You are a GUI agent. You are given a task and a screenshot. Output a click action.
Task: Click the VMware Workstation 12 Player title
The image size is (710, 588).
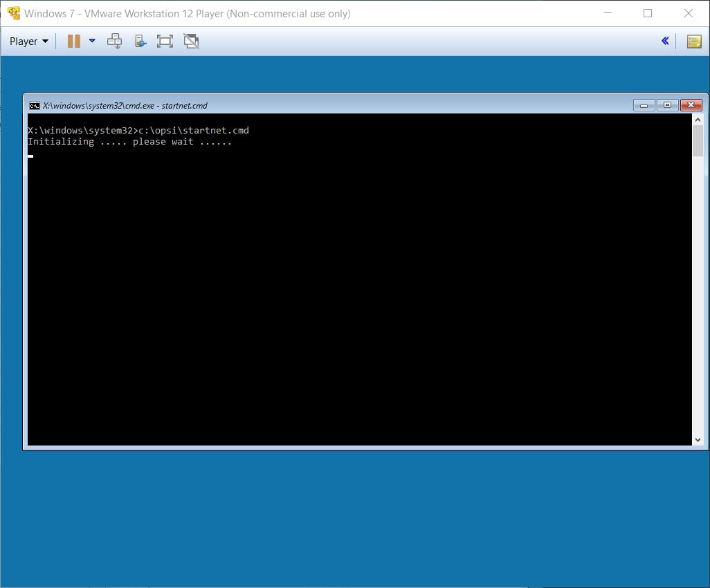[x=188, y=14]
